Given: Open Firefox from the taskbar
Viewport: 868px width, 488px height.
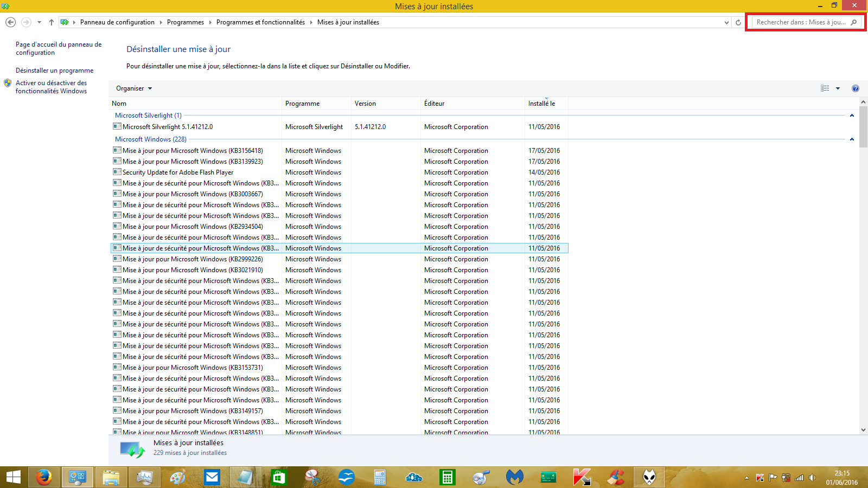Looking at the screenshot, I should tap(44, 477).
